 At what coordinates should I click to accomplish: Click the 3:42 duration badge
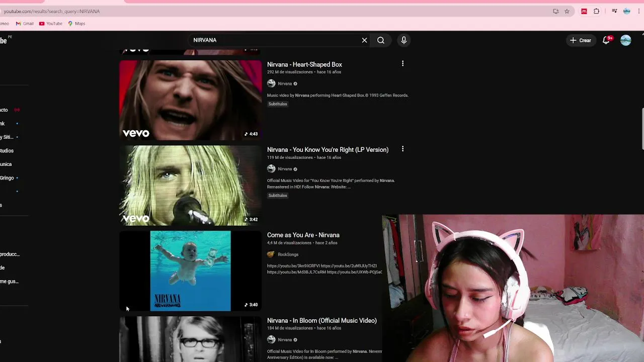tap(251, 219)
